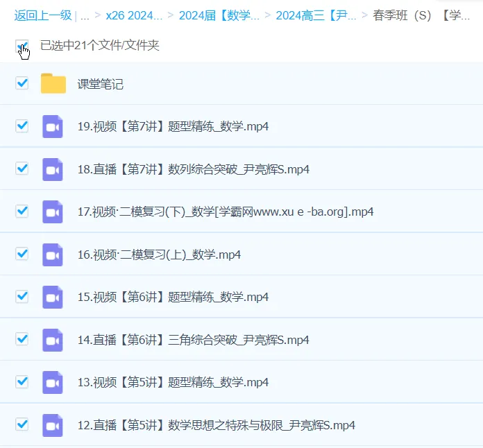483x448 pixels.
Task: Open file 13.视频【第5讲】题型精练_数学.mp4
Action: tap(173, 382)
